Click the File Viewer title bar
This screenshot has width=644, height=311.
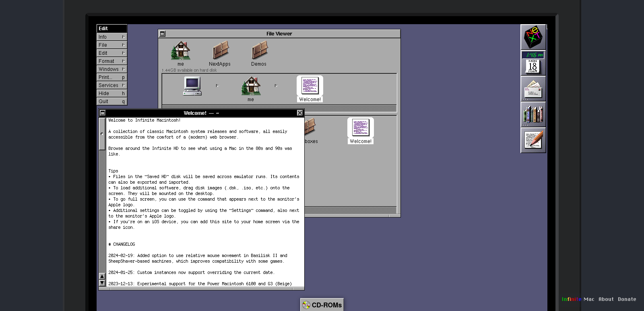[x=279, y=34]
